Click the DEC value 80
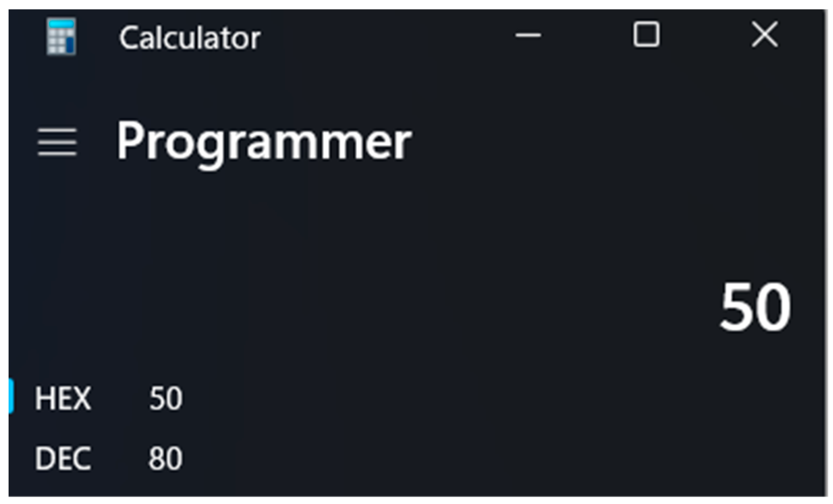The width and height of the screenshot is (833, 504). [x=165, y=458]
